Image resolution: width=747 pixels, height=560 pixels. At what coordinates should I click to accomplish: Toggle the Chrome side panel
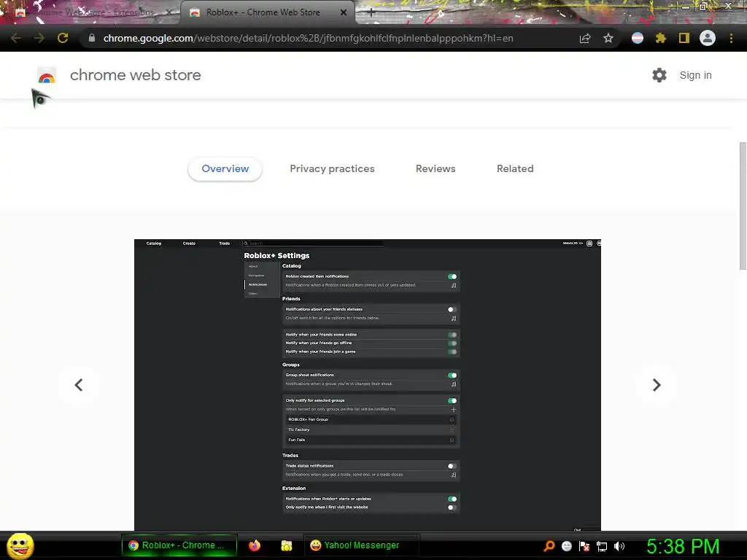684,38
